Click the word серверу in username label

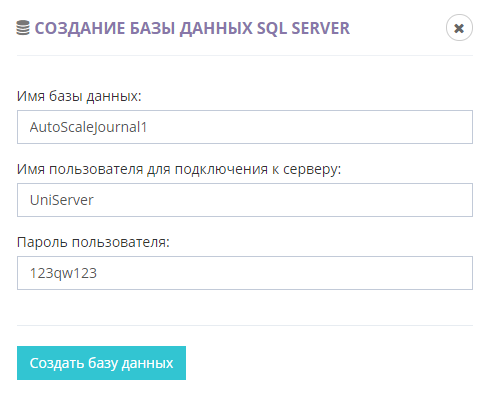tap(312, 170)
